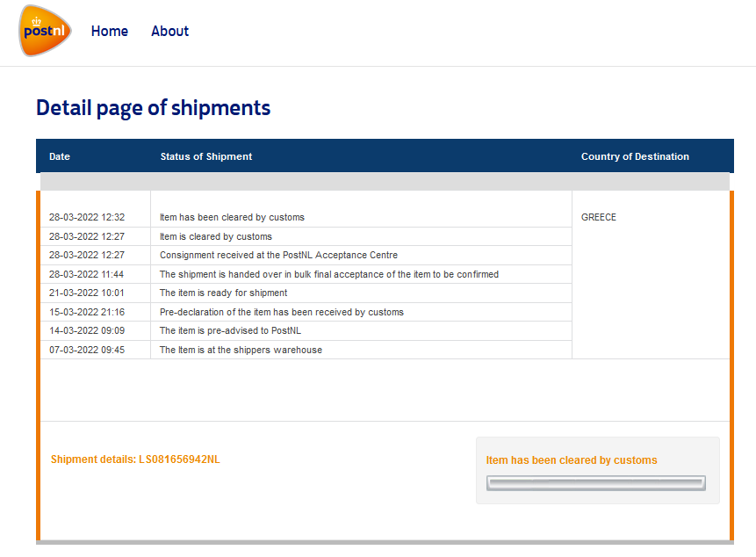This screenshot has width=756, height=557.
Task: Select item at the shippers warehouse row
Action: click(x=306, y=350)
